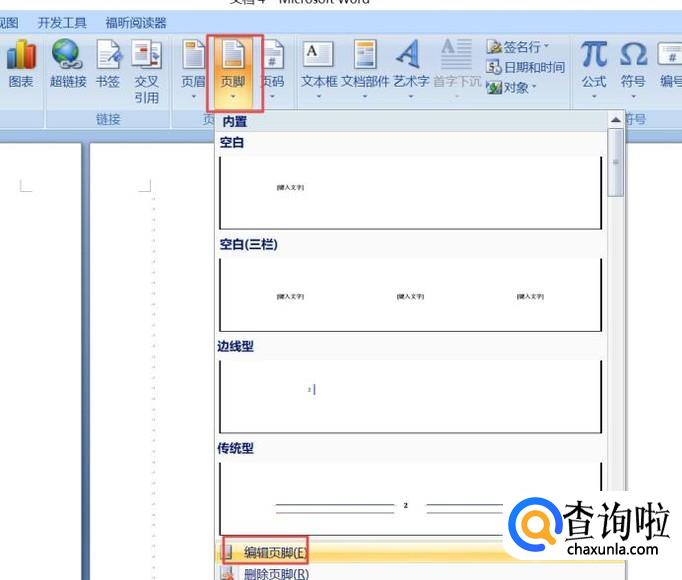Image resolution: width=682 pixels, height=580 pixels.
Task: Open 文档部件 quick parts
Action: 365,70
